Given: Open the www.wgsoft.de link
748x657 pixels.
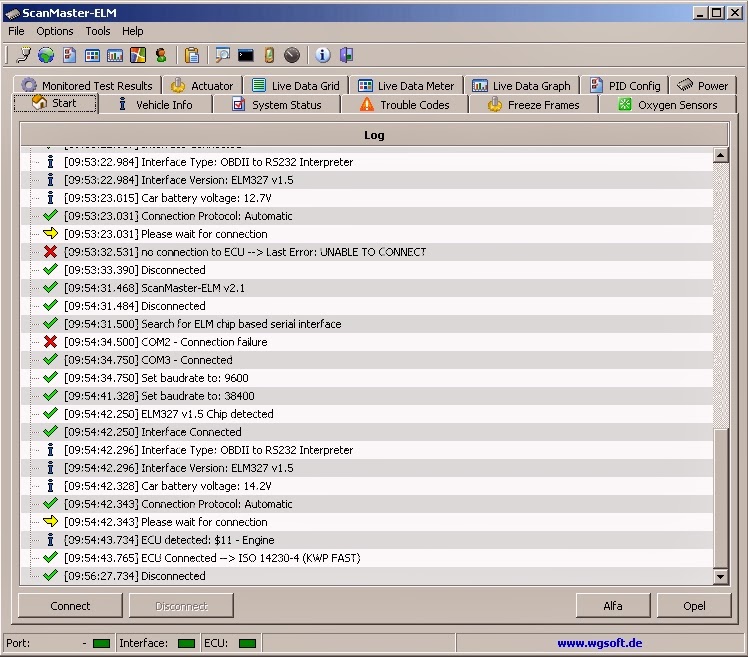Looking at the screenshot, I should [x=600, y=643].
